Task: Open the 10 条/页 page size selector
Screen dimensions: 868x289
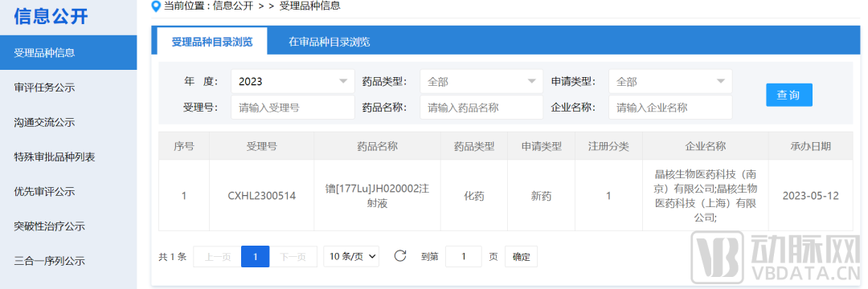Action: [351, 256]
